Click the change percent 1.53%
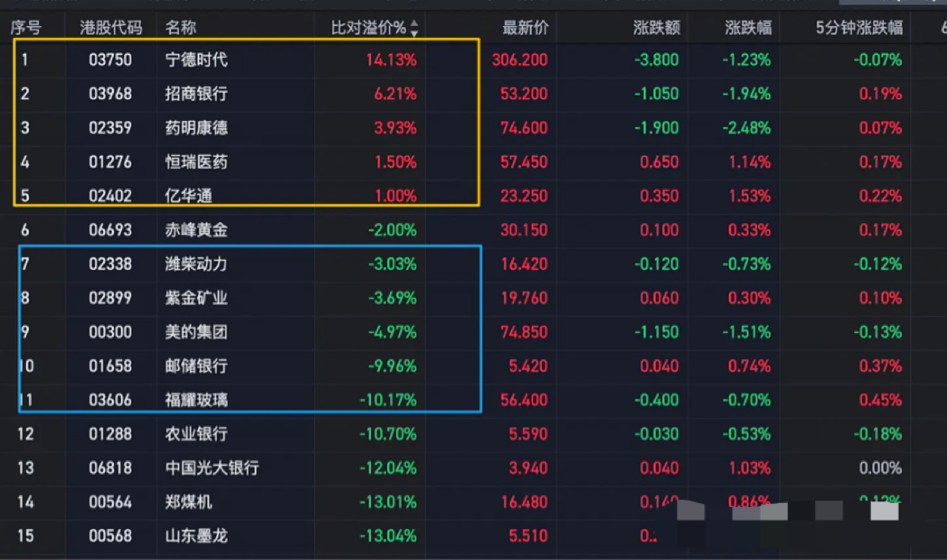The image size is (947, 560). [x=749, y=195]
